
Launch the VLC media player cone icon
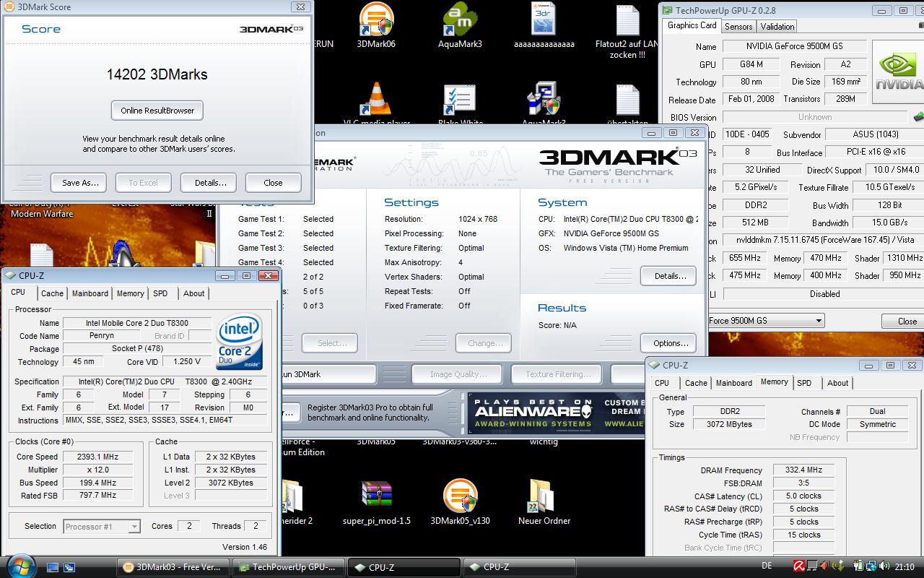pos(376,99)
